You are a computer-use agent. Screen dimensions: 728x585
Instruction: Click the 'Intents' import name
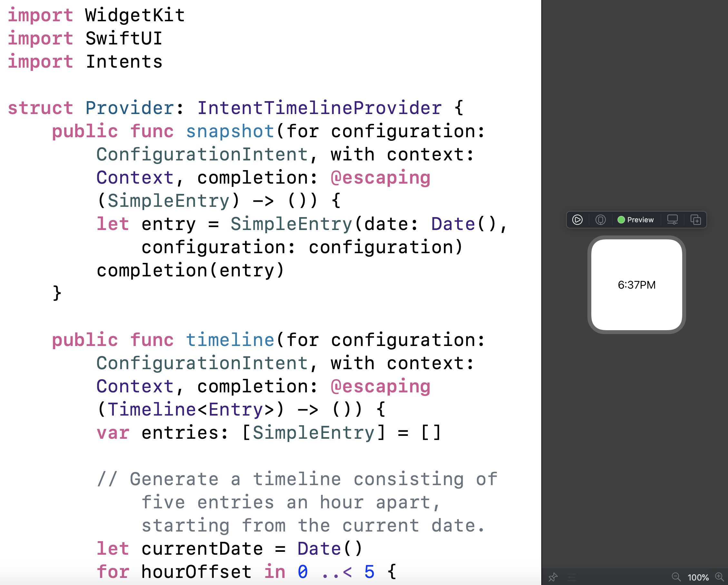tap(123, 62)
